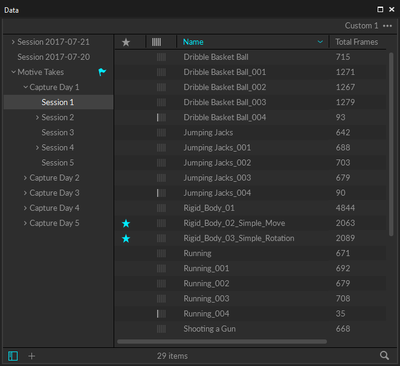Expand Session 2017-07-21 node
The image size is (400, 366).
click(x=13, y=42)
